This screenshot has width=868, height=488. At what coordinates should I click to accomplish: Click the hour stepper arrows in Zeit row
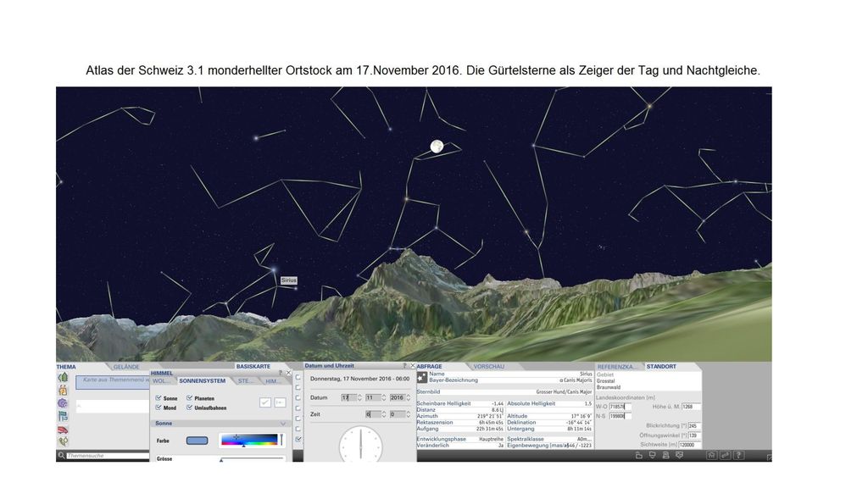(x=384, y=413)
